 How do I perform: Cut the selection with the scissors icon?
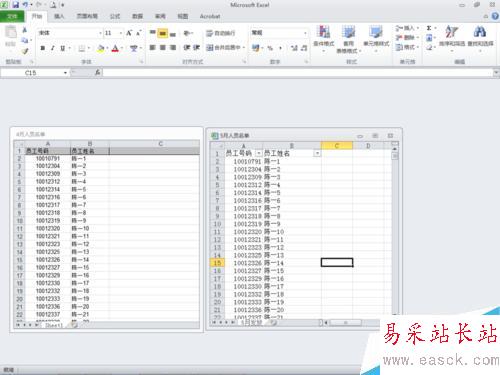pyautogui.click(x=25, y=30)
